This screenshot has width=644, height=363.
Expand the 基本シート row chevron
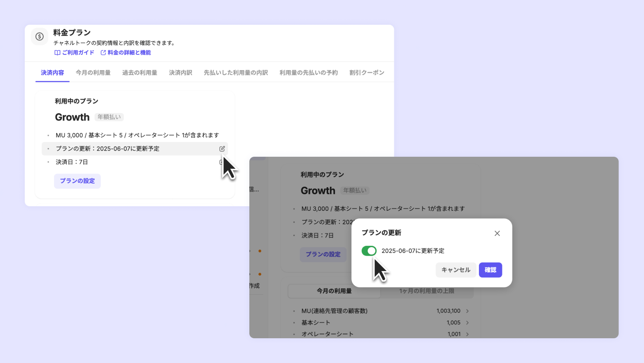click(467, 323)
